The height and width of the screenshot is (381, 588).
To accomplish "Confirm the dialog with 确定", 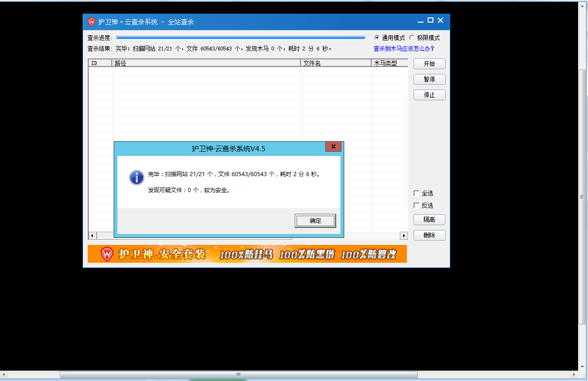I will [315, 220].
